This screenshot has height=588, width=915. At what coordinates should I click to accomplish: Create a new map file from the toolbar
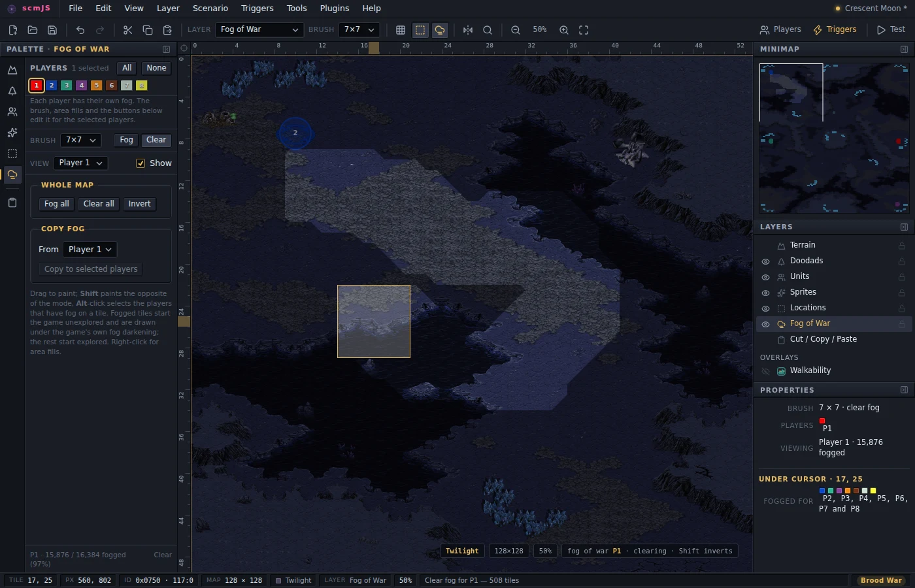(12, 30)
